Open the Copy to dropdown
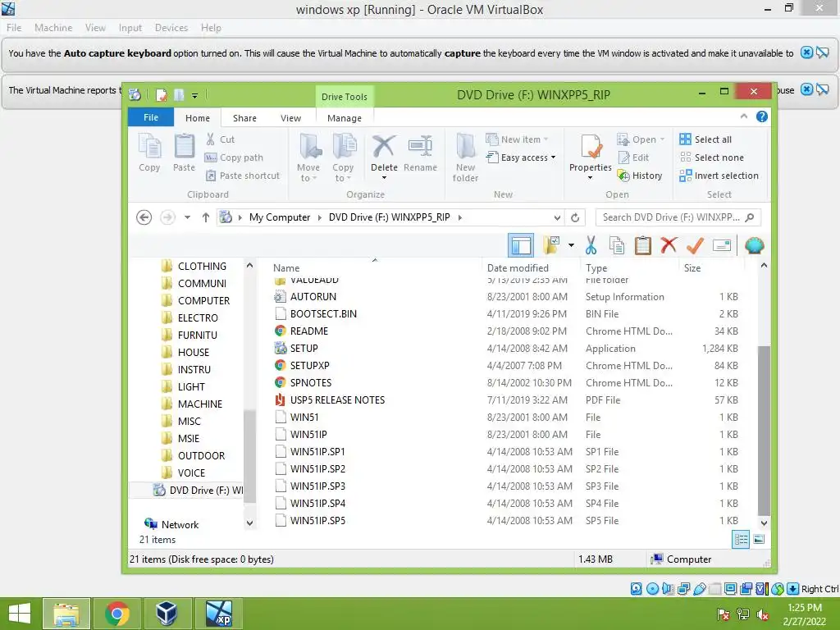 coord(343,157)
